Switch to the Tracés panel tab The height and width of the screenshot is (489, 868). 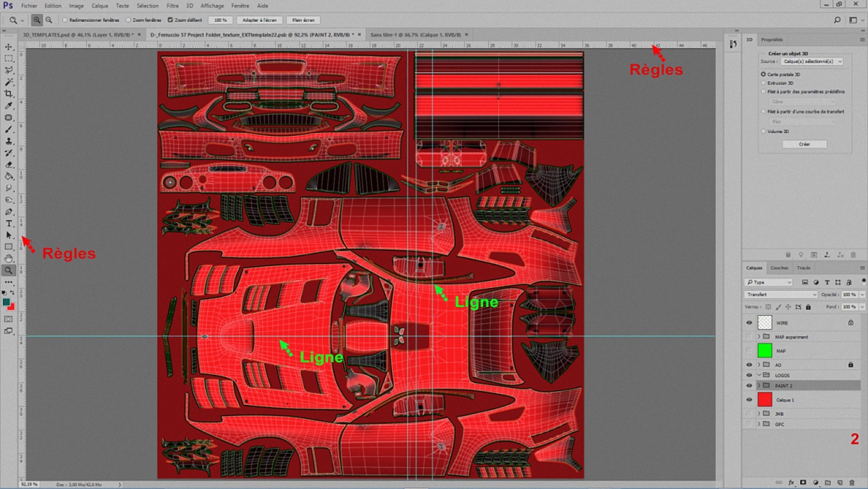(x=804, y=268)
